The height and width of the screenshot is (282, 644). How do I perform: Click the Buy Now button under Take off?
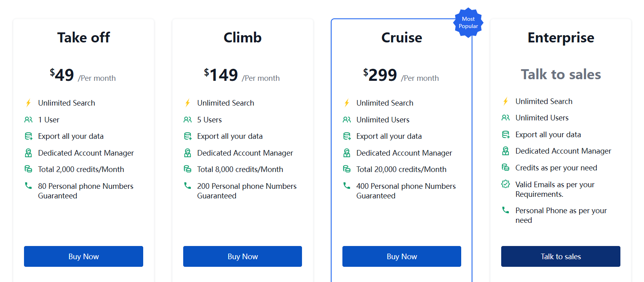84,256
